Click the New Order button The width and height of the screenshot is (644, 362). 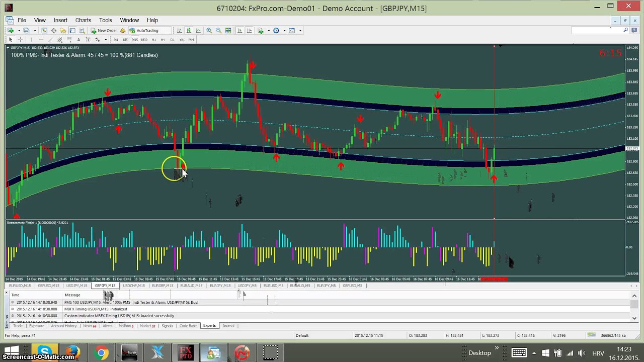point(104,31)
